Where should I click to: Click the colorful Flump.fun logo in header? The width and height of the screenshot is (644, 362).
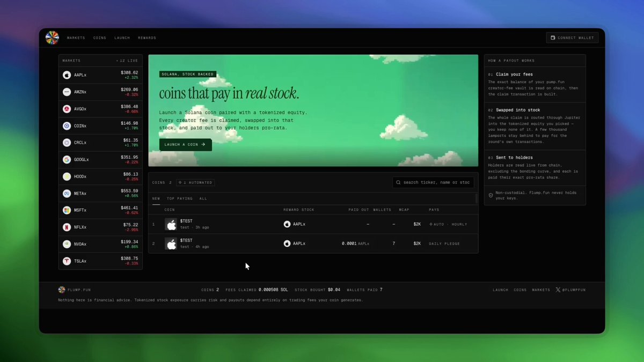pyautogui.click(x=52, y=38)
